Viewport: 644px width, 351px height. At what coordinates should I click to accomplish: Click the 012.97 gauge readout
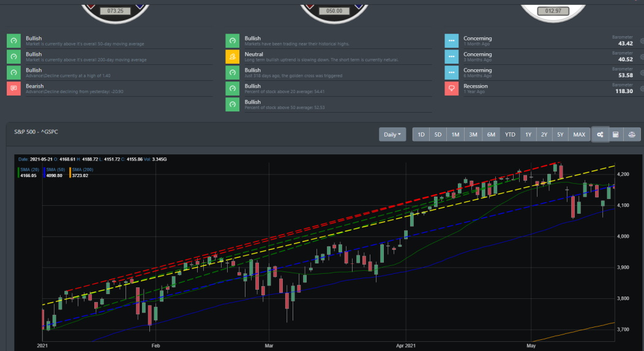coord(553,10)
